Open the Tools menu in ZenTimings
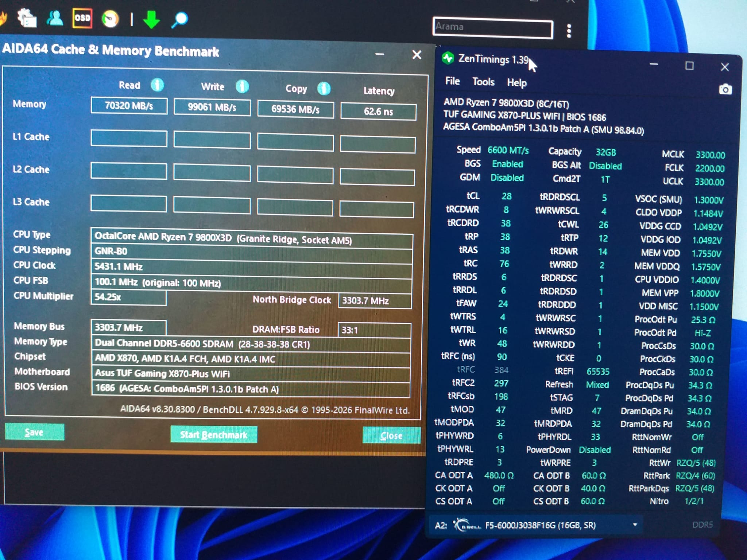Viewport: 747px width, 560px height. tap(483, 82)
